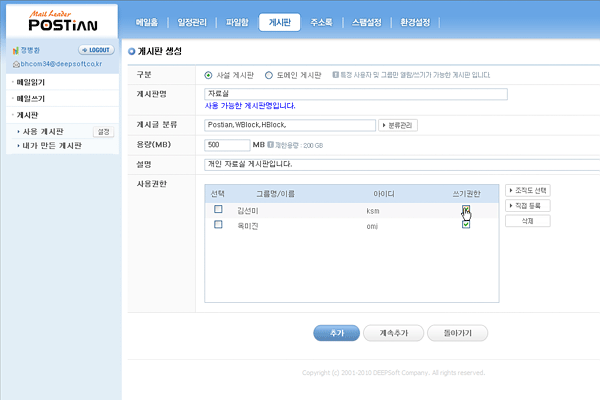Click the Postian Mail Leader logo

click(62, 21)
